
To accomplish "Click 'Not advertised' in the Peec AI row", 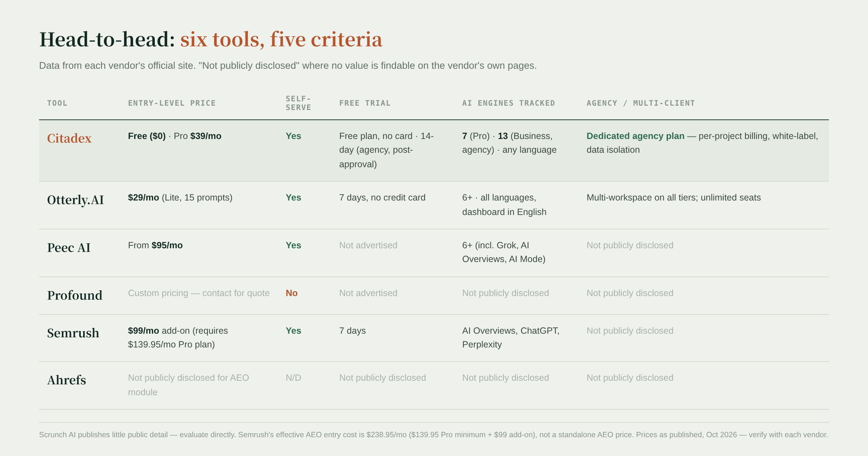I will pos(368,245).
